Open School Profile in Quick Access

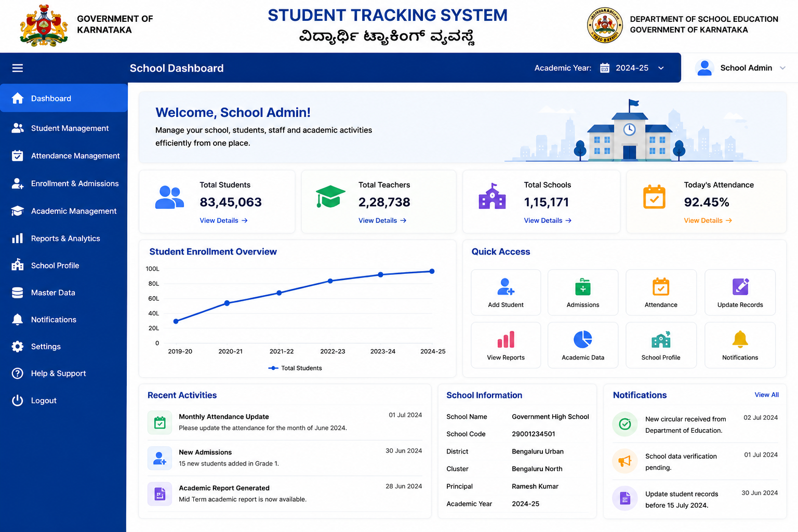661,345
